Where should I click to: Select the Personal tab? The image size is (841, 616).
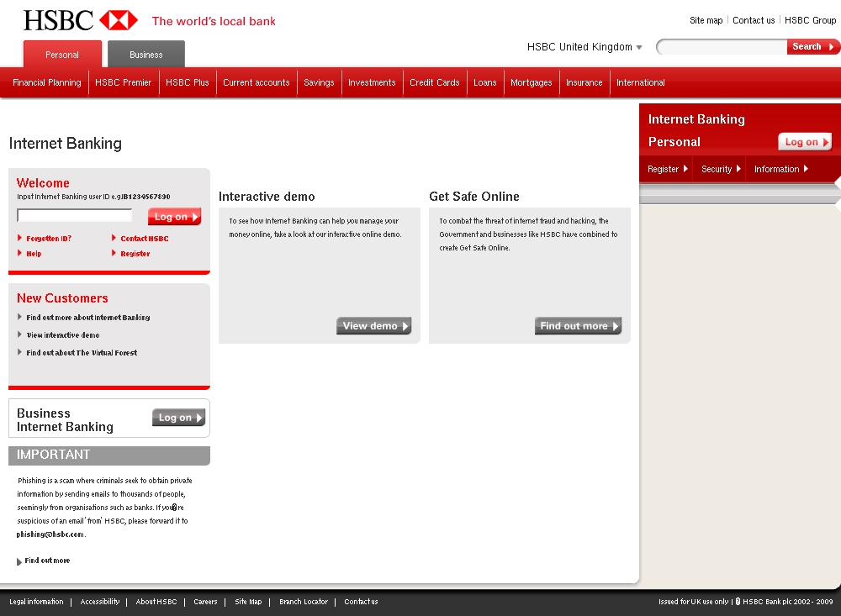click(x=62, y=55)
